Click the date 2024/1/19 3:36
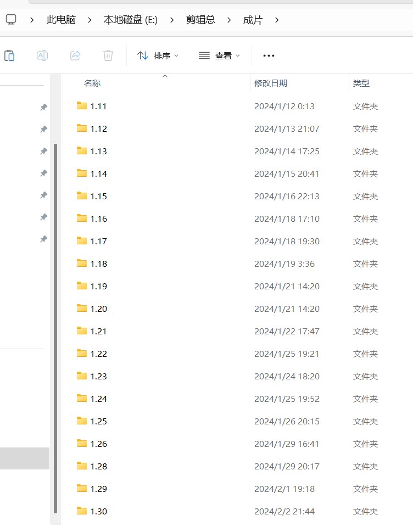Viewport: 413px width, 532px height. click(x=284, y=264)
